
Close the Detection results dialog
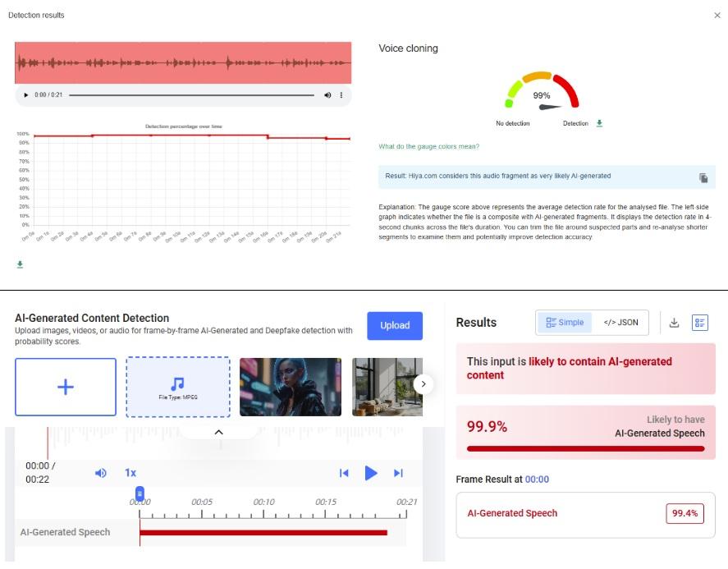click(717, 16)
